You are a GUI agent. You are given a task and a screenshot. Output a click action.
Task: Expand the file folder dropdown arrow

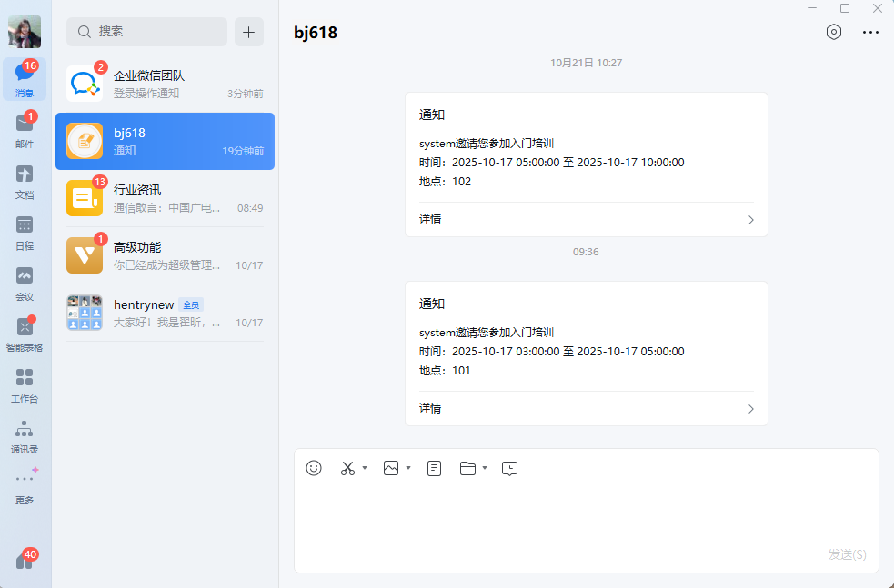pyautogui.click(x=485, y=468)
